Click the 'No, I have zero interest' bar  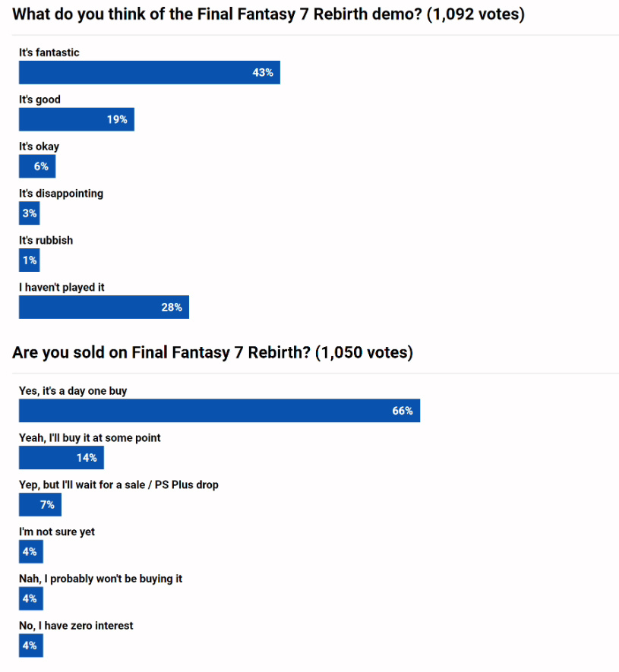click(x=30, y=645)
